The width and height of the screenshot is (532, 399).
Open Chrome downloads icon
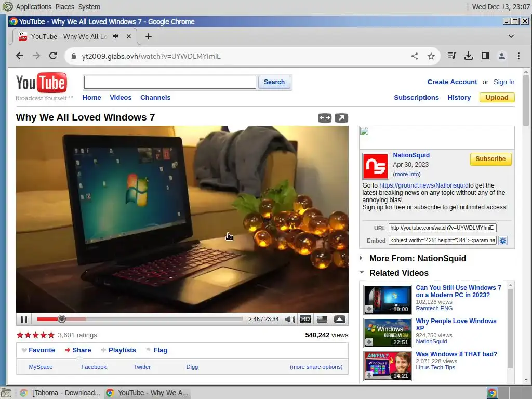coord(468,56)
